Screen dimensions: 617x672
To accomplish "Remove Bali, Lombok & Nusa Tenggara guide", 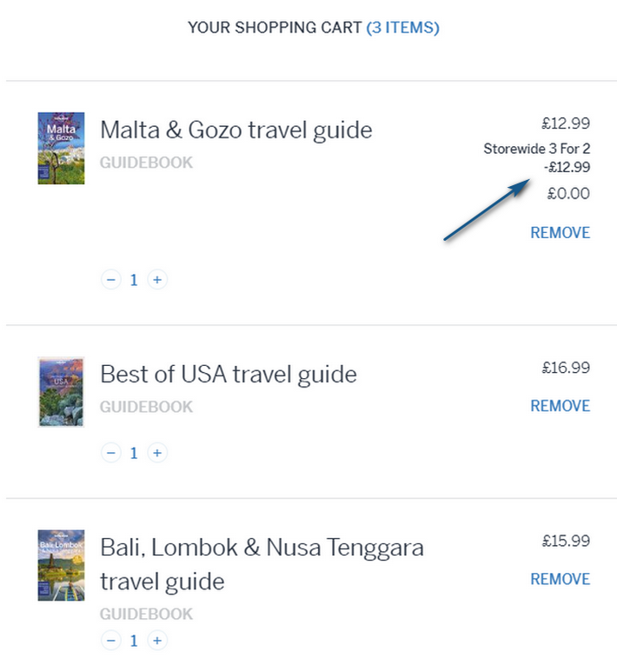I will (560, 579).
